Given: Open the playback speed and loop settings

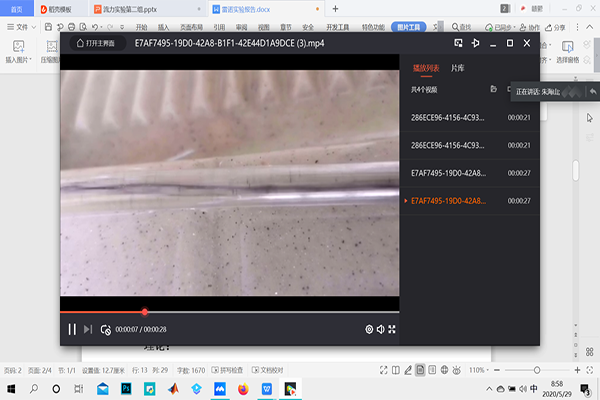Looking at the screenshot, I should point(105,329).
